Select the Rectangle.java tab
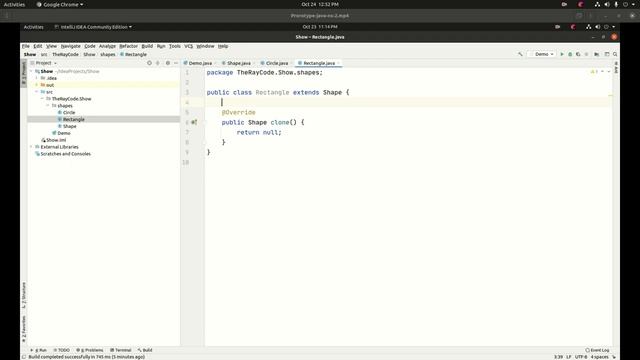Image resolution: width=640 pixels, height=360 pixels. click(318, 63)
